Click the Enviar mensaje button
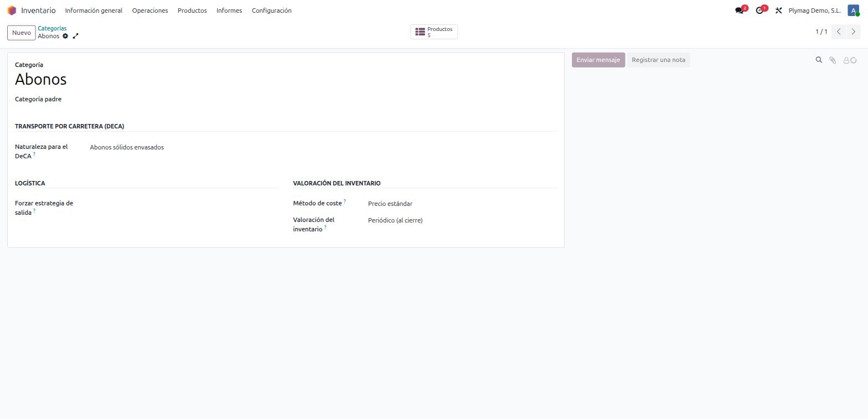The image size is (868, 419). 598,60
